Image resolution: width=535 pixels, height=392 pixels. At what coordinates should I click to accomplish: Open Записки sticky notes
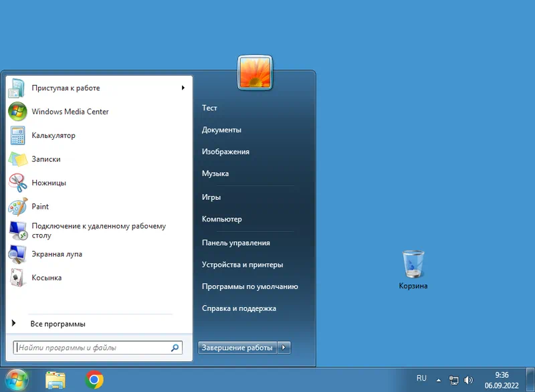[46, 159]
